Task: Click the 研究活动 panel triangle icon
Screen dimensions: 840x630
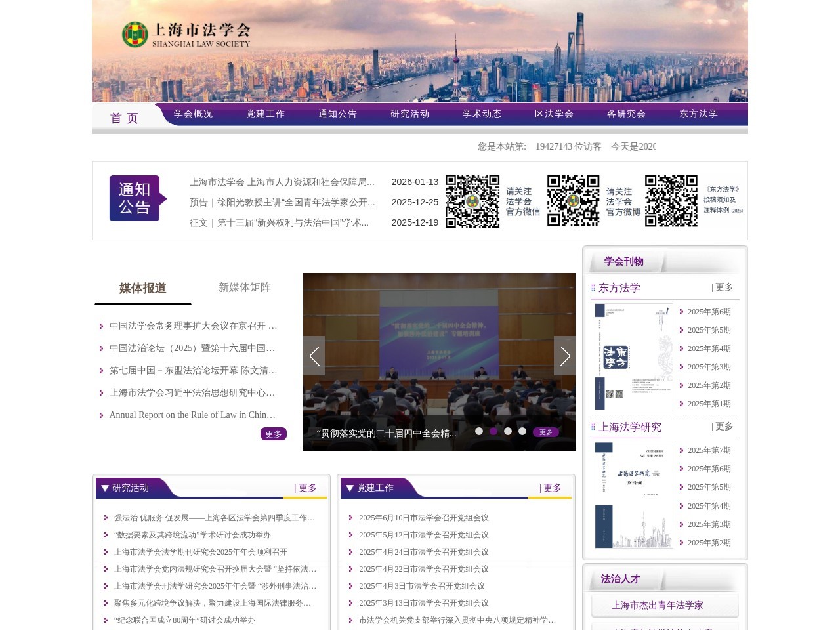Action: coord(105,488)
